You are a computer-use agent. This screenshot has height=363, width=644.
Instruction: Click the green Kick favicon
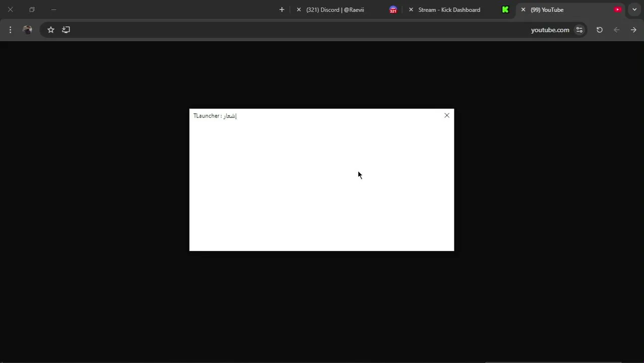coord(505,10)
